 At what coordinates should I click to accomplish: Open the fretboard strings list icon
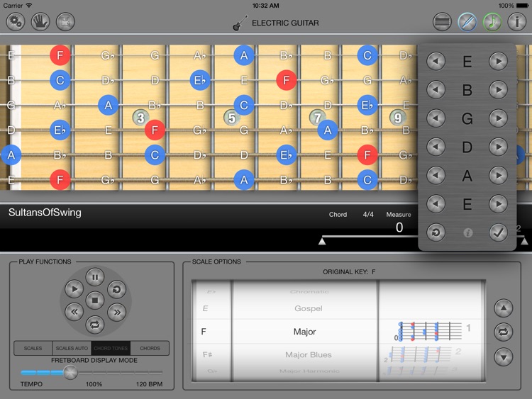(442, 22)
